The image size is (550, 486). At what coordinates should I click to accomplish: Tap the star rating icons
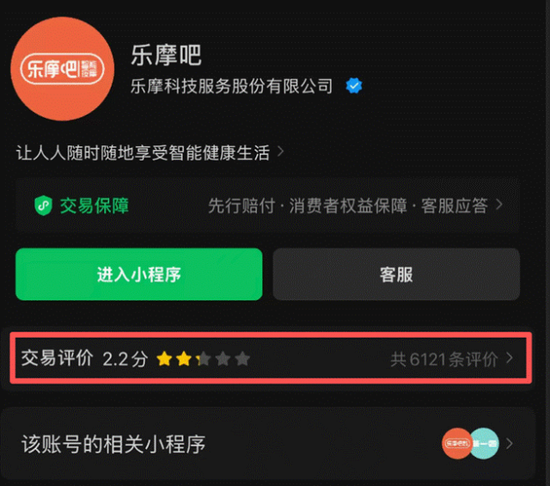coord(203,359)
